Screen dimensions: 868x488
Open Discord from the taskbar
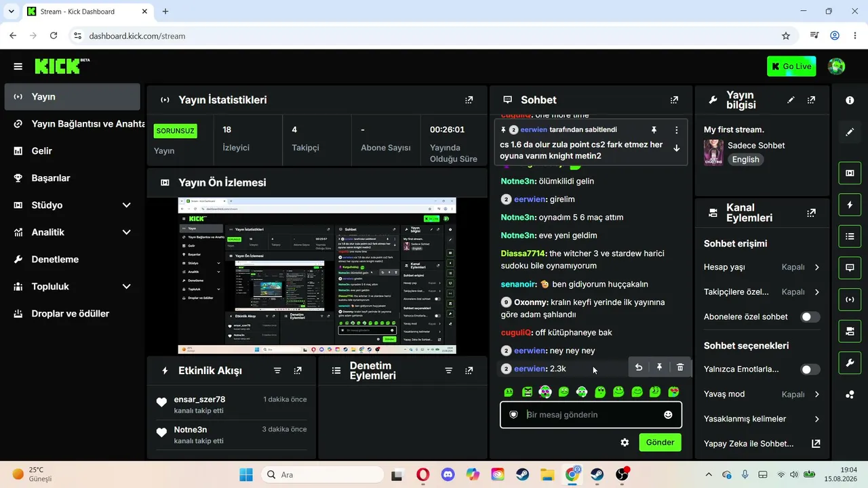point(448,474)
